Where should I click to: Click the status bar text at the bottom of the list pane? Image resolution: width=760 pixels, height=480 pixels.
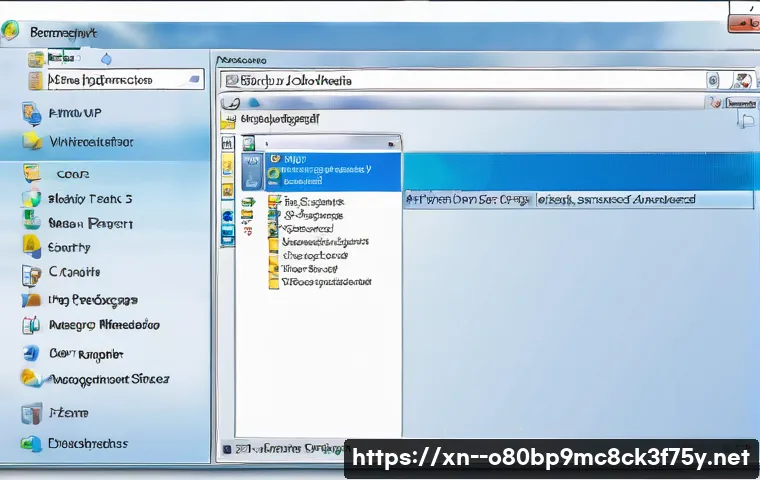point(290,449)
